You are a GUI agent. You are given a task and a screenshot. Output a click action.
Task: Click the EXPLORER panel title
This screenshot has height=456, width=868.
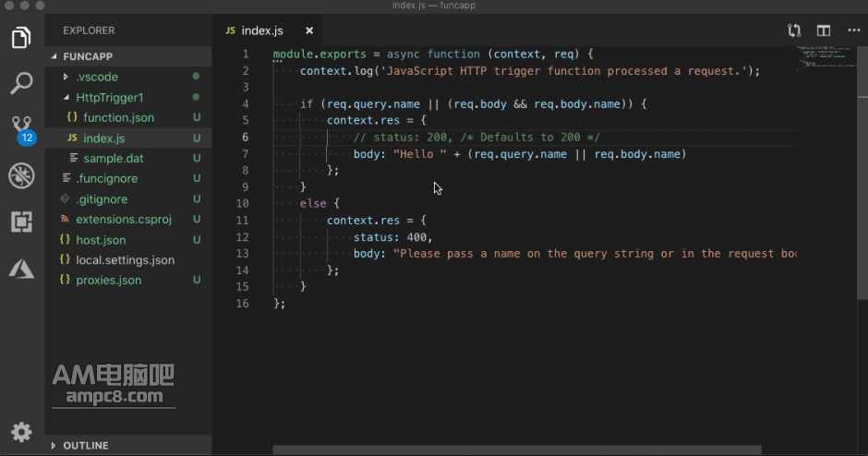coord(89,30)
